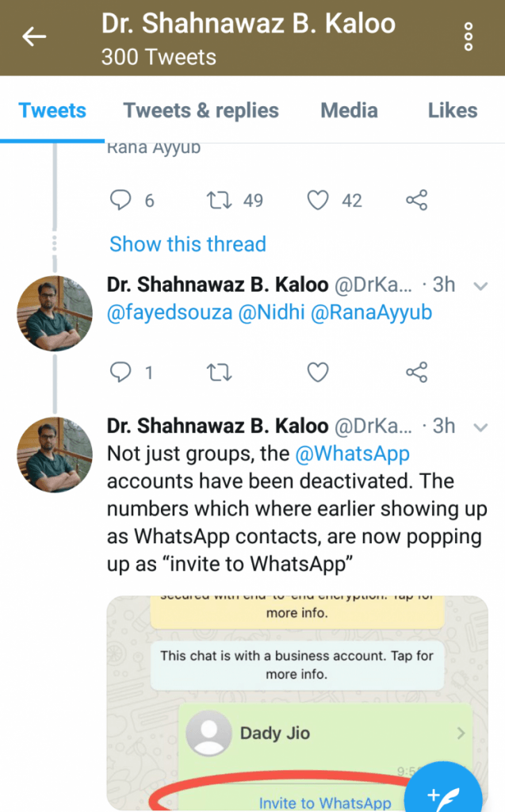This screenshot has width=505, height=812.
Task: Expand options caret on WhatsApp tweet
Action: (480, 428)
